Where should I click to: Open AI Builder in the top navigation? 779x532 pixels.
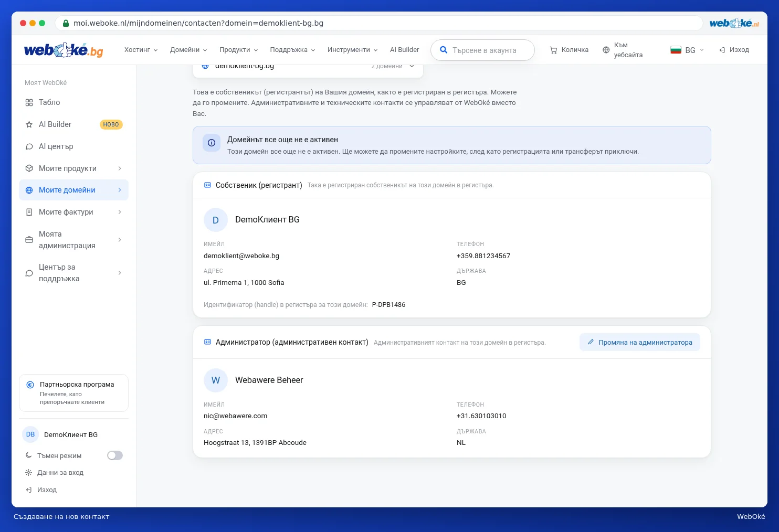tap(405, 50)
